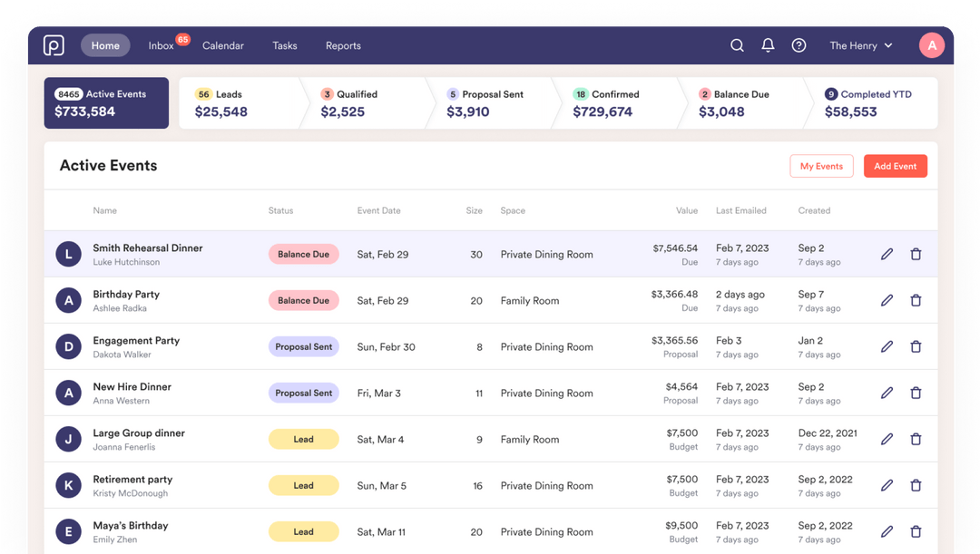Switch to the Calendar section
The width and height of the screenshot is (980, 554).
click(223, 44)
